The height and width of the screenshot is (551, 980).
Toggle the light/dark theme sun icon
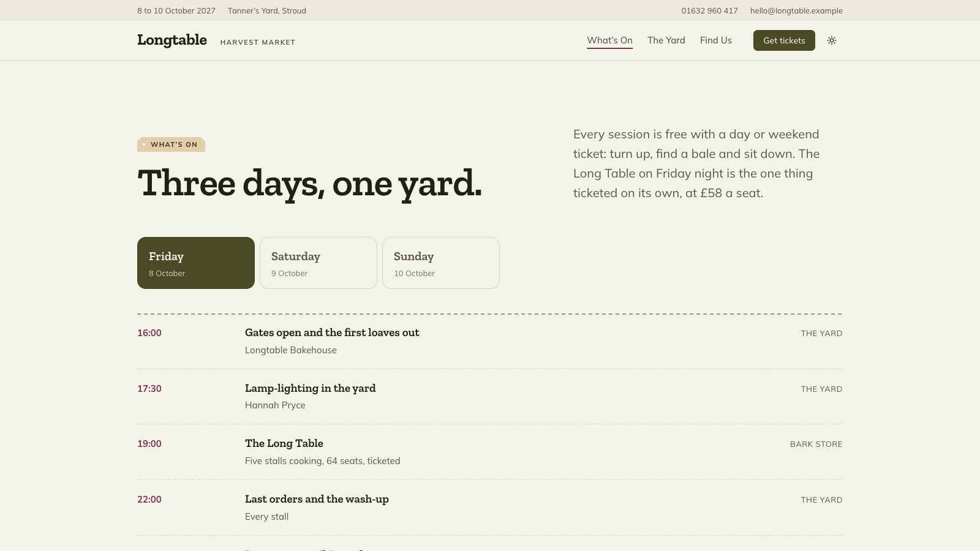pos(832,40)
